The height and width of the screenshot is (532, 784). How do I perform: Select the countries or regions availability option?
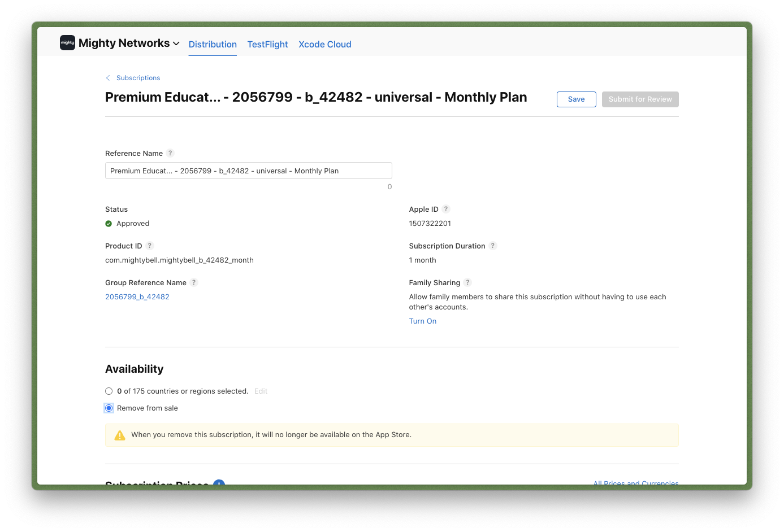coord(109,391)
